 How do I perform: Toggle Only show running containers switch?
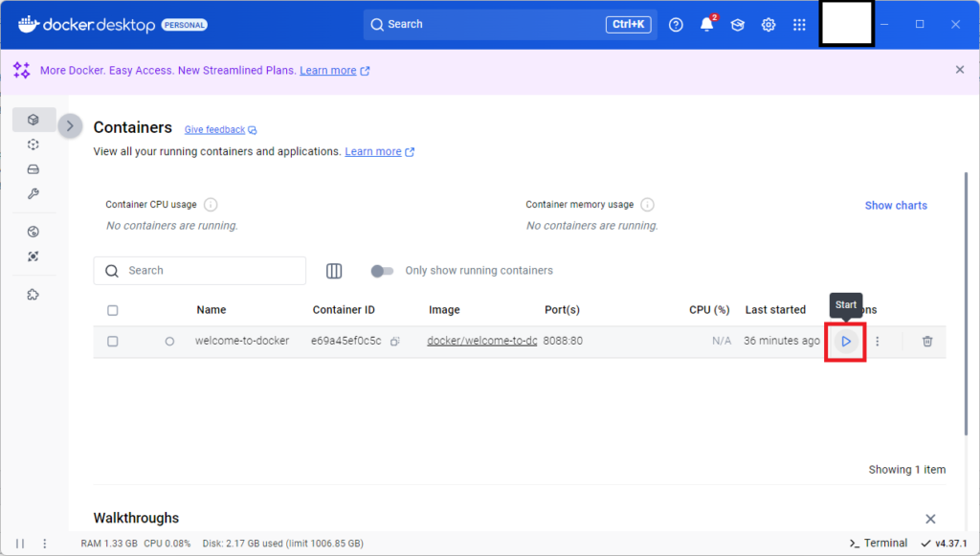(382, 271)
